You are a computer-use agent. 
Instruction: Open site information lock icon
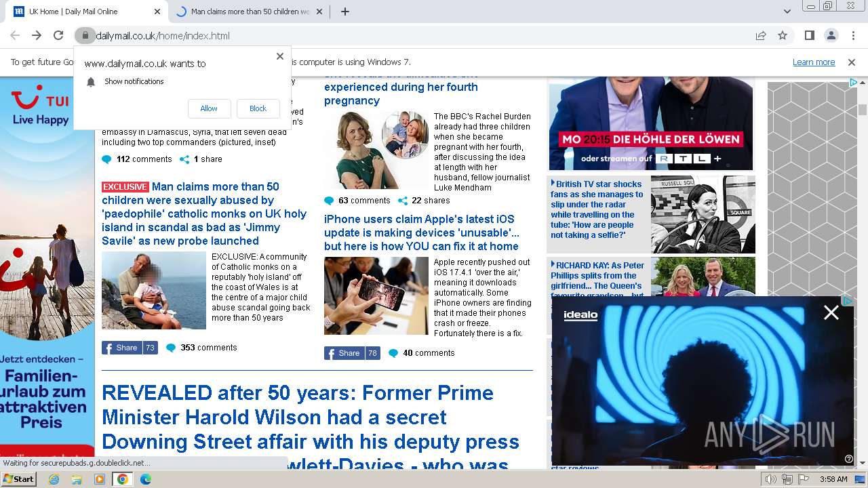pos(85,36)
